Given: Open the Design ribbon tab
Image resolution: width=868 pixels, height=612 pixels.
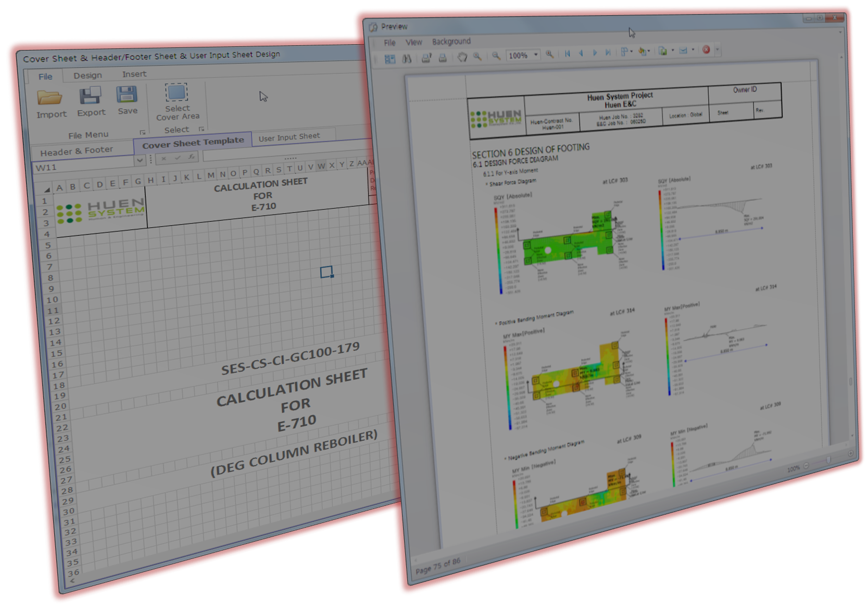Looking at the screenshot, I should coord(87,75).
